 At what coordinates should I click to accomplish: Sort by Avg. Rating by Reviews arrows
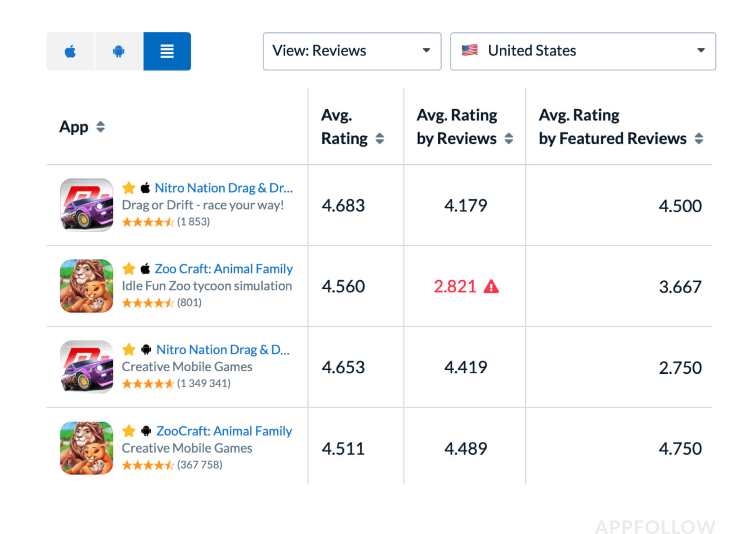coord(509,139)
